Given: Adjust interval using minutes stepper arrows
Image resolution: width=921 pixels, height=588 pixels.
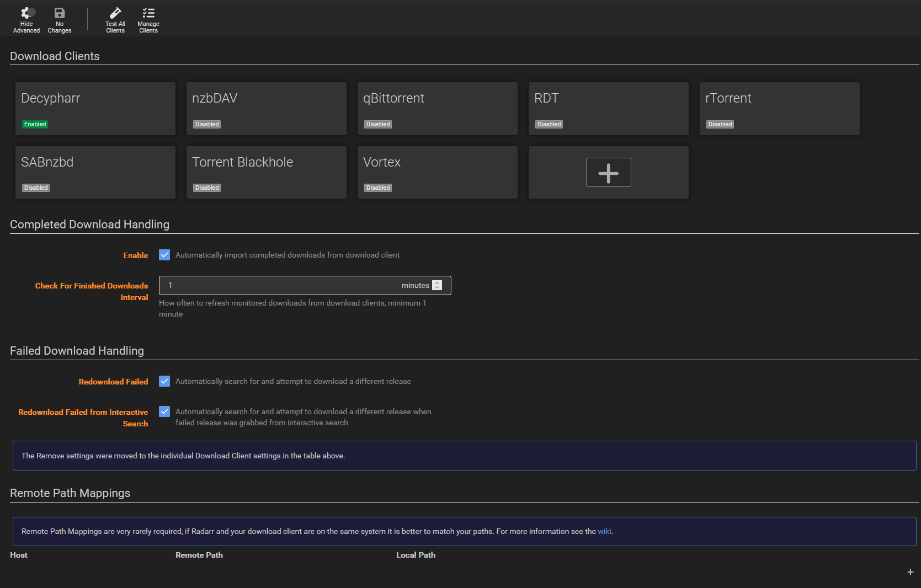Looking at the screenshot, I should coord(437,285).
